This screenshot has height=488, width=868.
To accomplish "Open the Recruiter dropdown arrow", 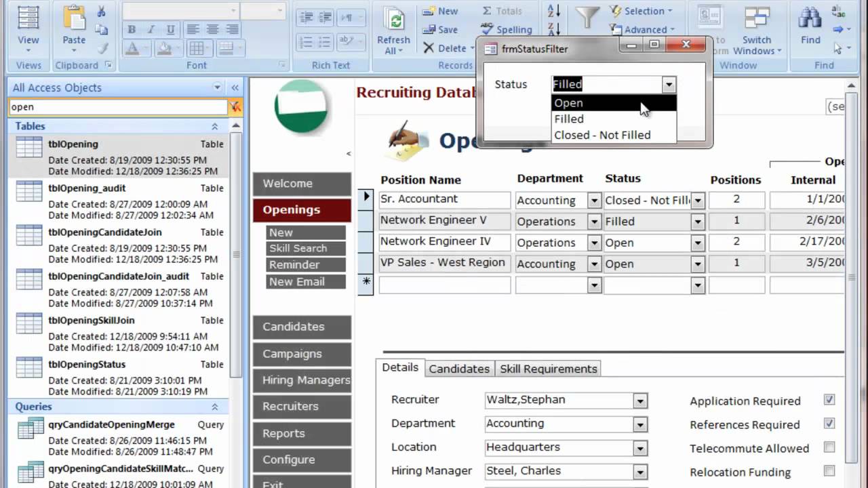I will (640, 401).
